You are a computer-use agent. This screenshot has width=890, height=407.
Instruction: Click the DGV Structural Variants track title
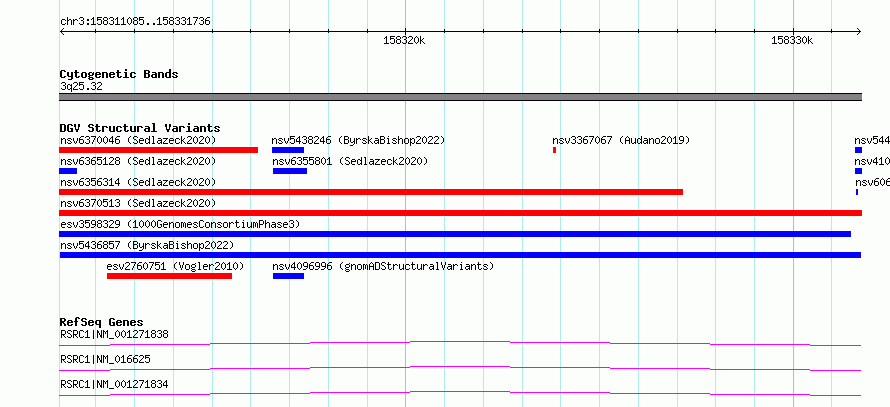tap(140, 128)
